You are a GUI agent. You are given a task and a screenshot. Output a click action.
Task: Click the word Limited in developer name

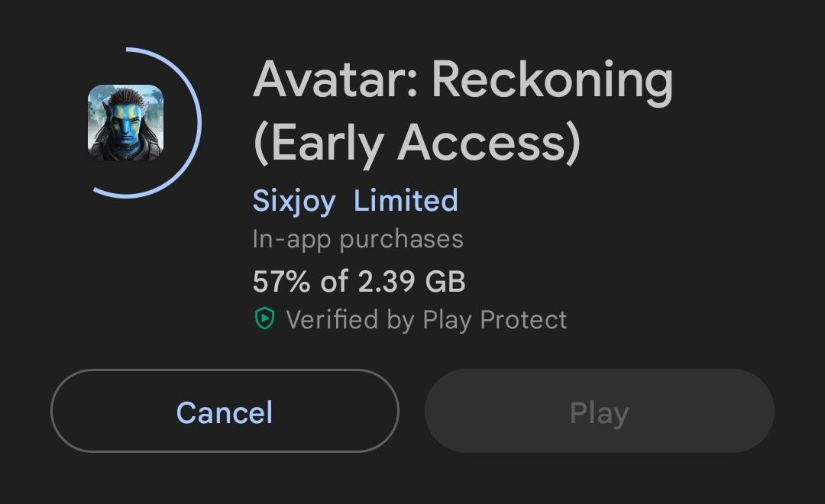[x=406, y=201]
